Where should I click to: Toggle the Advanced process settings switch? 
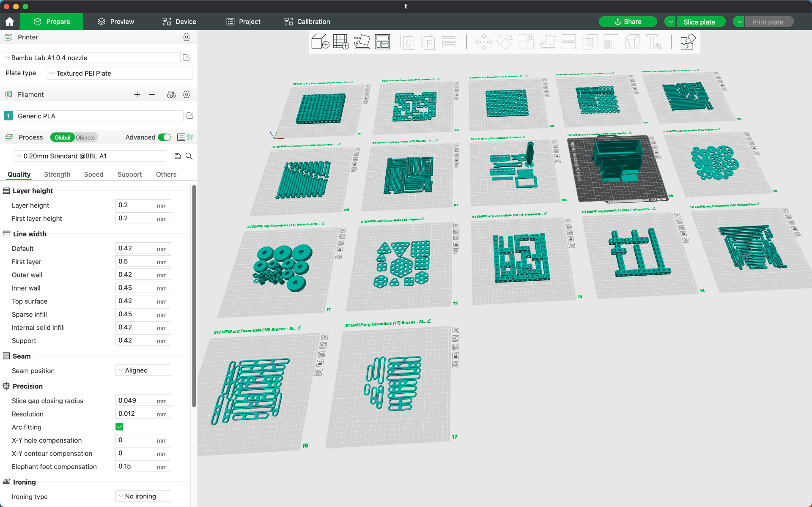tap(164, 137)
